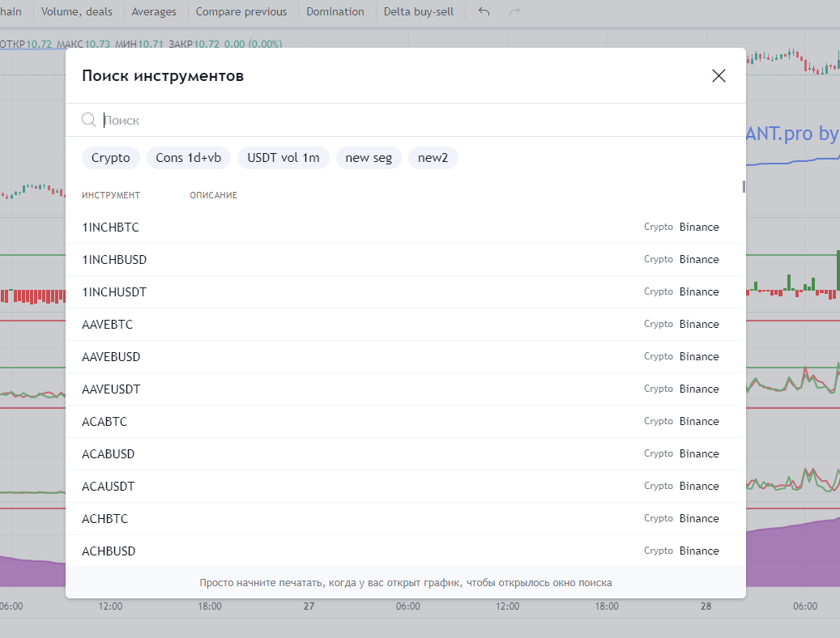Click the magnifying glass search icon
Image resolution: width=840 pixels, height=638 pixels.
(89, 120)
